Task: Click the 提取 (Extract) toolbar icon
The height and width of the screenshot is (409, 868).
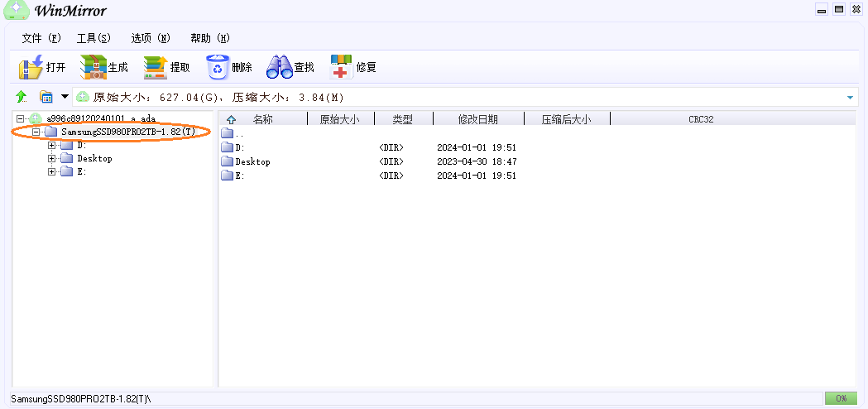Action: (x=155, y=67)
